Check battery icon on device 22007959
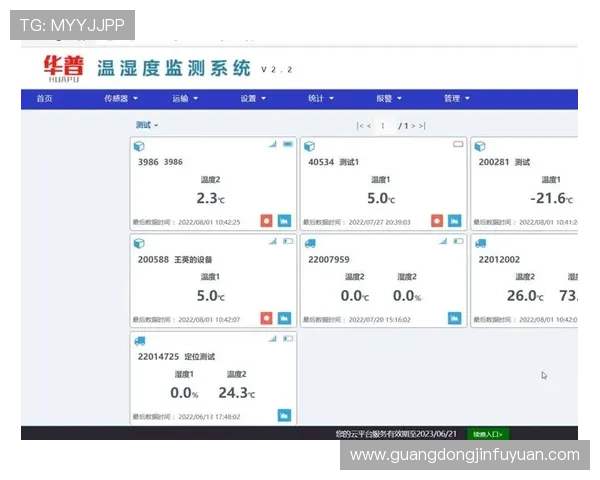 [458, 241]
